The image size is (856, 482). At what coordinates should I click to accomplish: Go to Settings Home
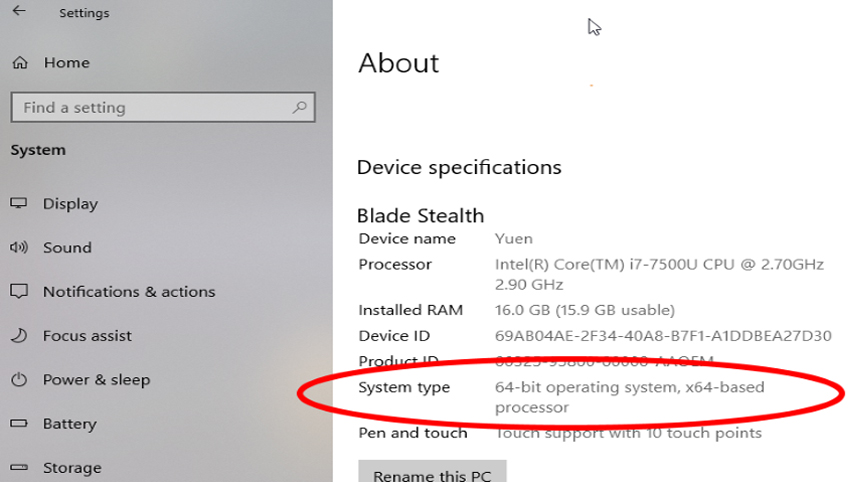[x=67, y=63]
